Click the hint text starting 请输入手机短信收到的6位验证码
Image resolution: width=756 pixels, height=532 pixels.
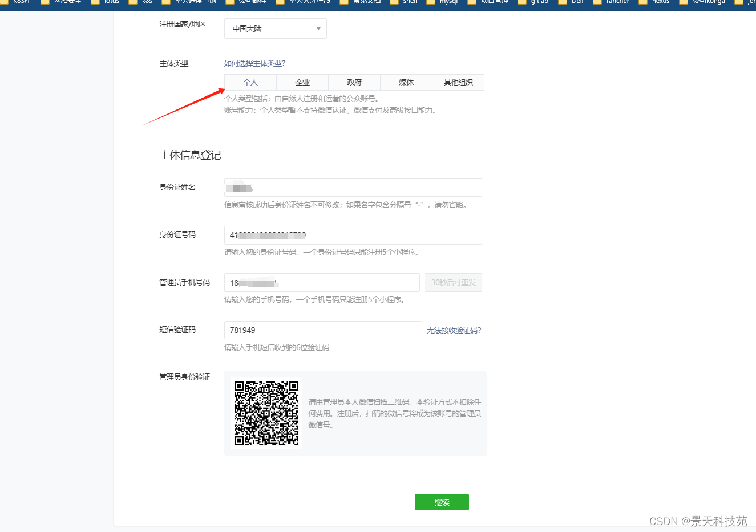click(277, 347)
